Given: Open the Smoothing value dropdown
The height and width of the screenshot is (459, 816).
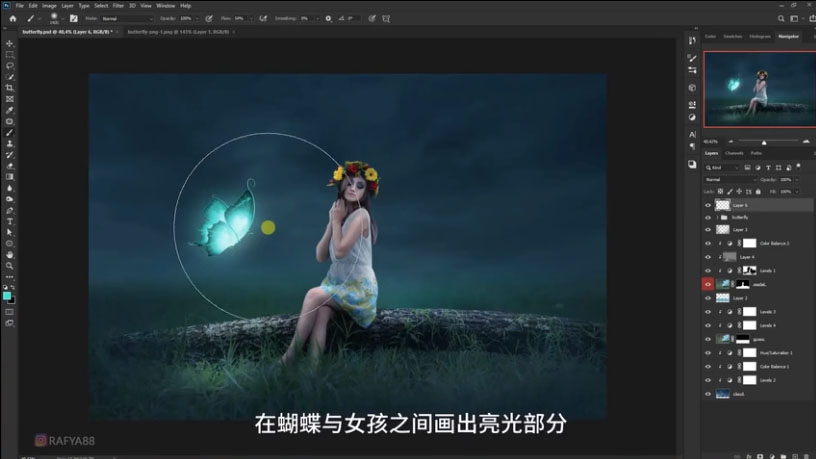Looking at the screenshot, I should coord(317,19).
